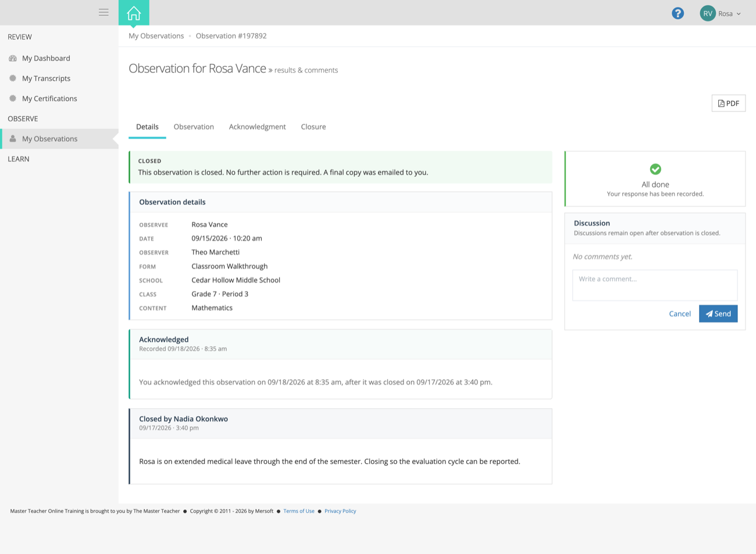This screenshot has width=756, height=554.
Task: Open the Terms of Use link
Action: [x=299, y=511]
